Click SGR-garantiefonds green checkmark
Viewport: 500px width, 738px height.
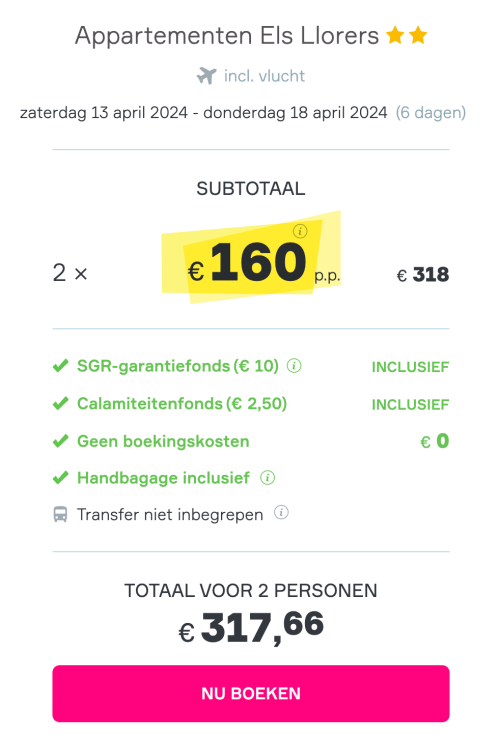click(x=61, y=366)
